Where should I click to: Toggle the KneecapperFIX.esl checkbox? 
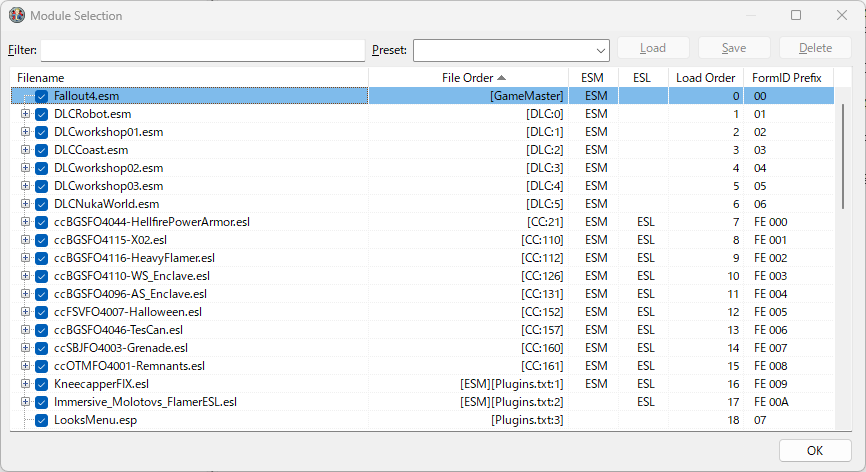(41, 384)
